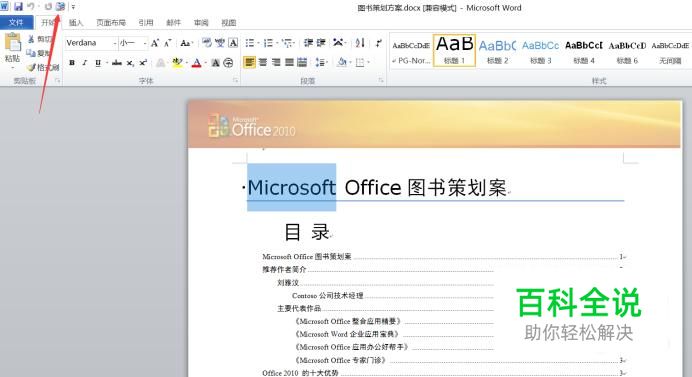Open the Font dialog launcher (字体)
This screenshot has height=377, width=692.
click(x=235, y=80)
